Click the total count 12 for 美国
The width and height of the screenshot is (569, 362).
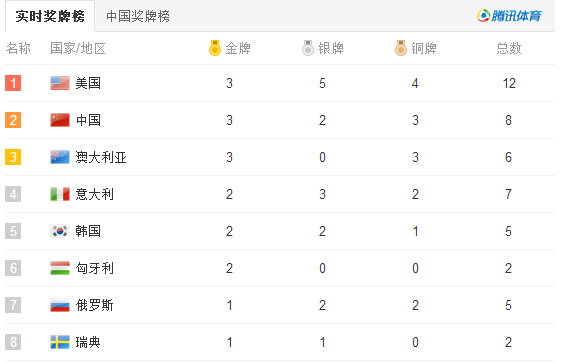509,83
